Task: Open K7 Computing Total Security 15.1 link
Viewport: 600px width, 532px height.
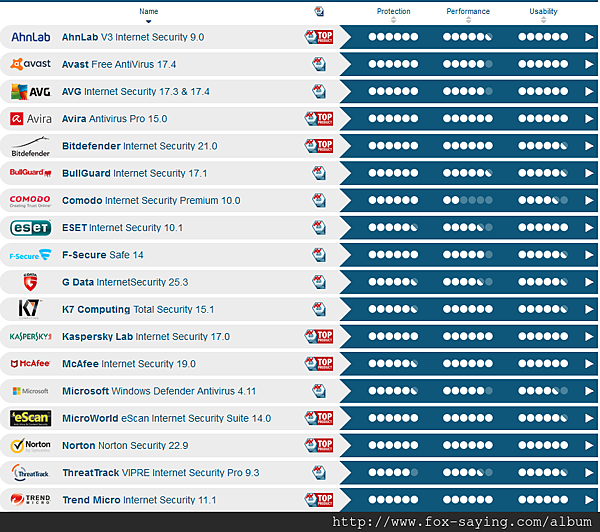Action: tap(138, 309)
